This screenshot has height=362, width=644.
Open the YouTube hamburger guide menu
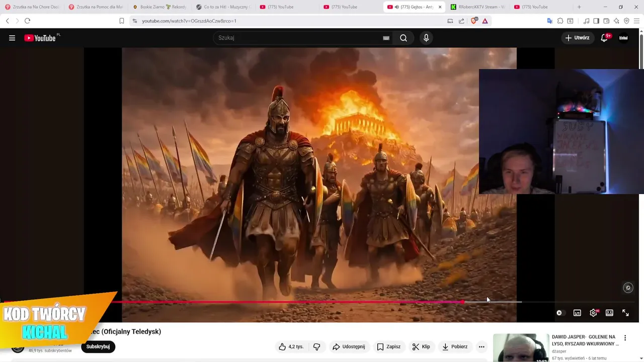12,38
